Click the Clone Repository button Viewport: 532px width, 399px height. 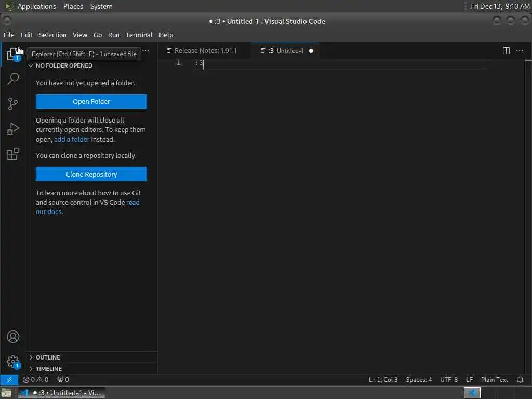click(91, 174)
